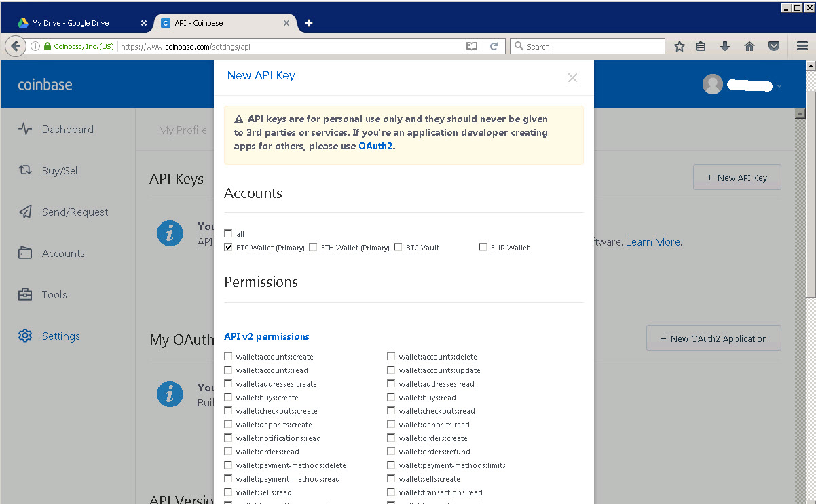Follow the OAuth2 link in warning
Image resolution: width=816 pixels, height=504 pixels.
click(x=375, y=146)
